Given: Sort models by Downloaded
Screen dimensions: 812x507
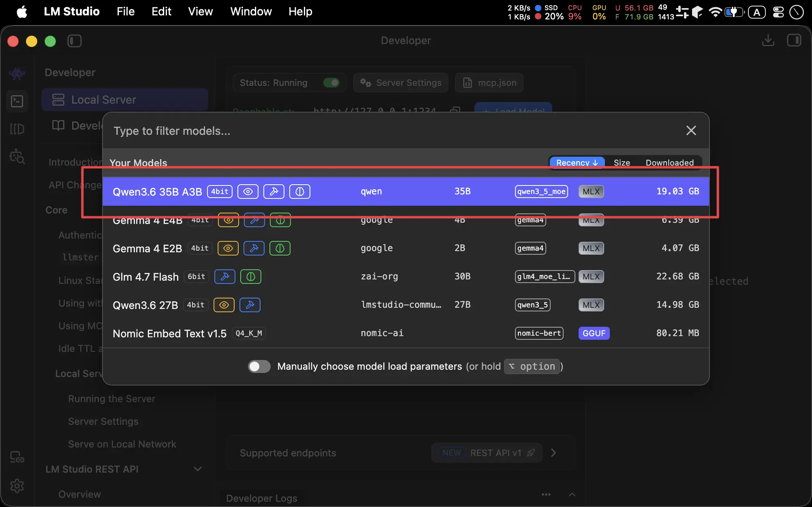Looking at the screenshot, I should (x=670, y=163).
